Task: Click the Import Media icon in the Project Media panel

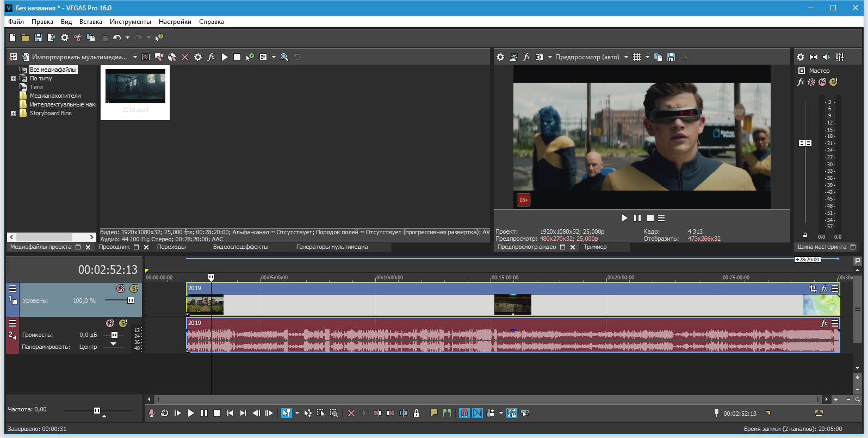Action: [x=26, y=57]
